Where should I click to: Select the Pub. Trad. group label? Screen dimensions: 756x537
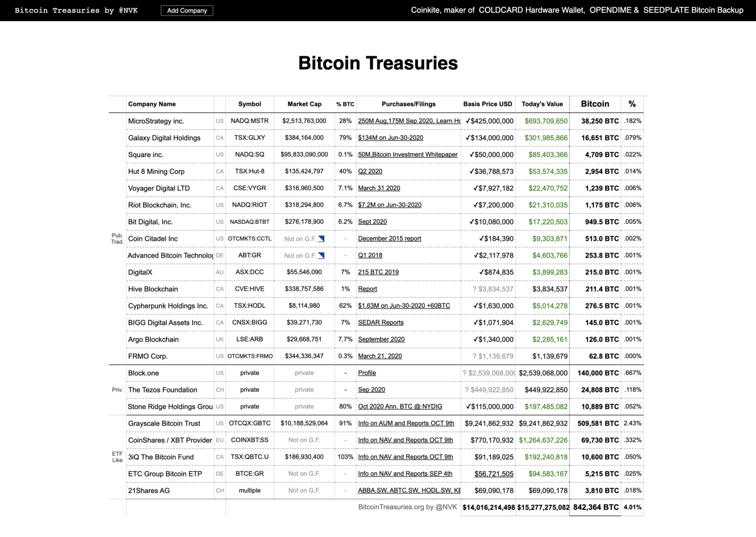117,239
